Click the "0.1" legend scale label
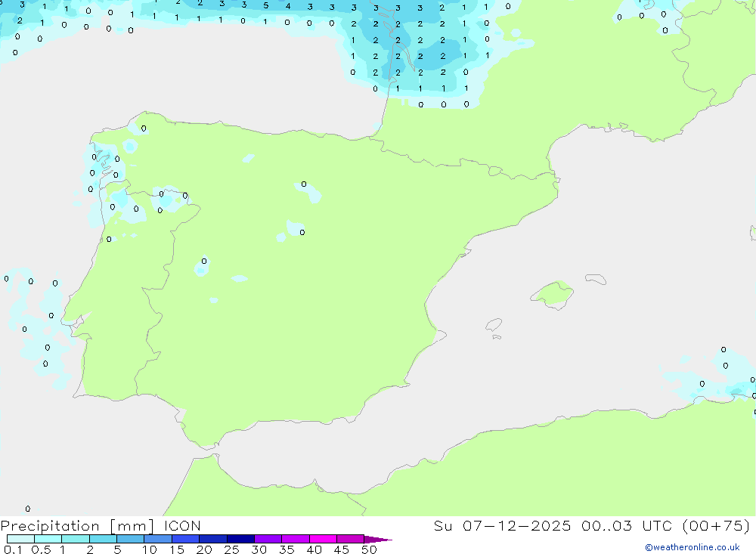The width and height of the screenshot is (756, 554). tap(13, 549)
